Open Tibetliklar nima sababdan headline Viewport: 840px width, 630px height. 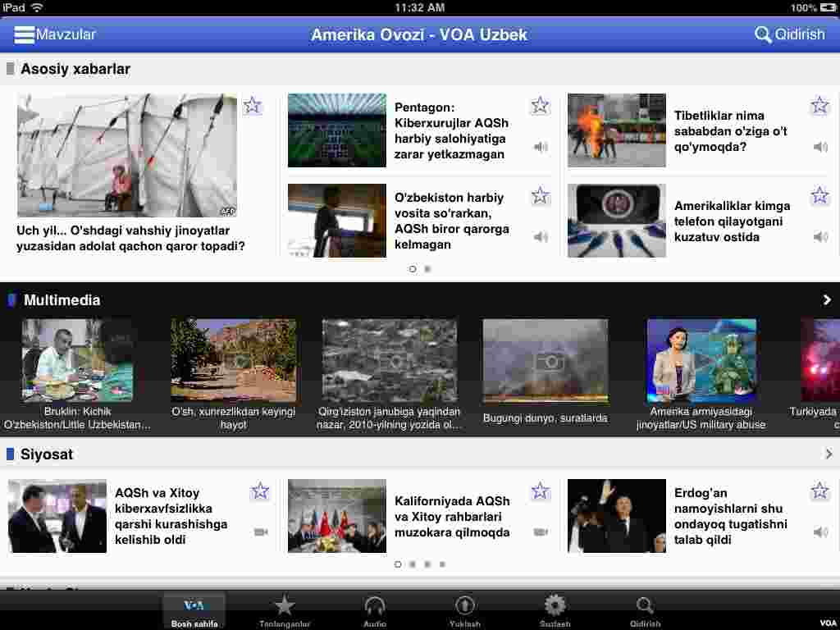point(730,131)
